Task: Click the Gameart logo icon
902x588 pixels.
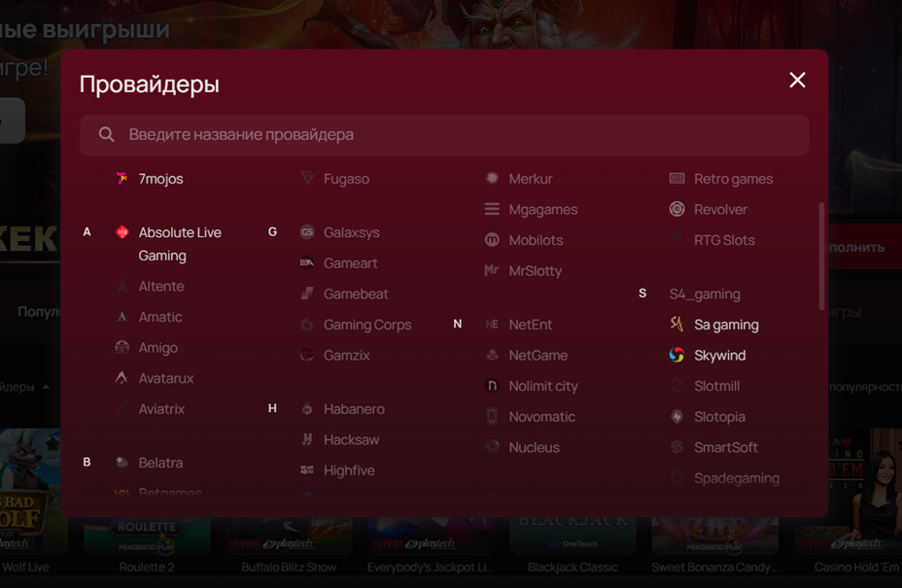Action: (307, 263)
